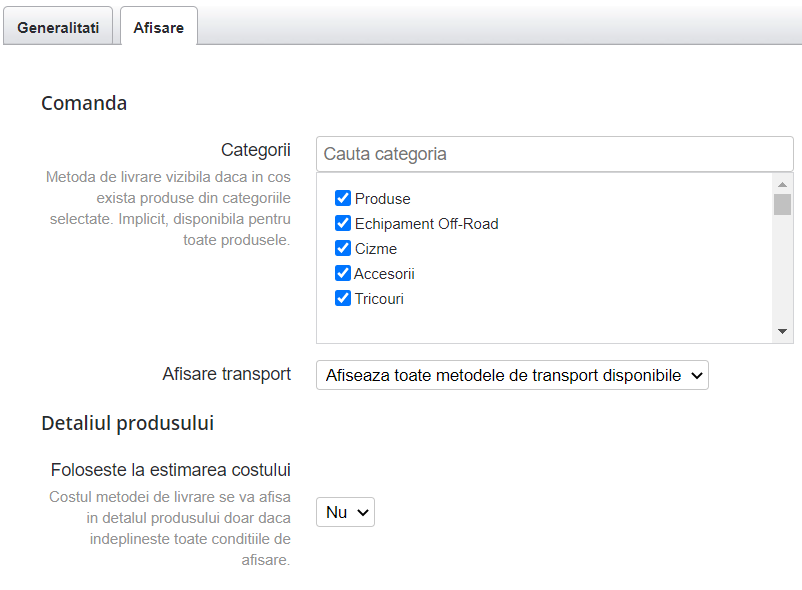Click the Detaliul produsului section heading
This screenshot has height=590, width=802.
click(x=127, y=423)
